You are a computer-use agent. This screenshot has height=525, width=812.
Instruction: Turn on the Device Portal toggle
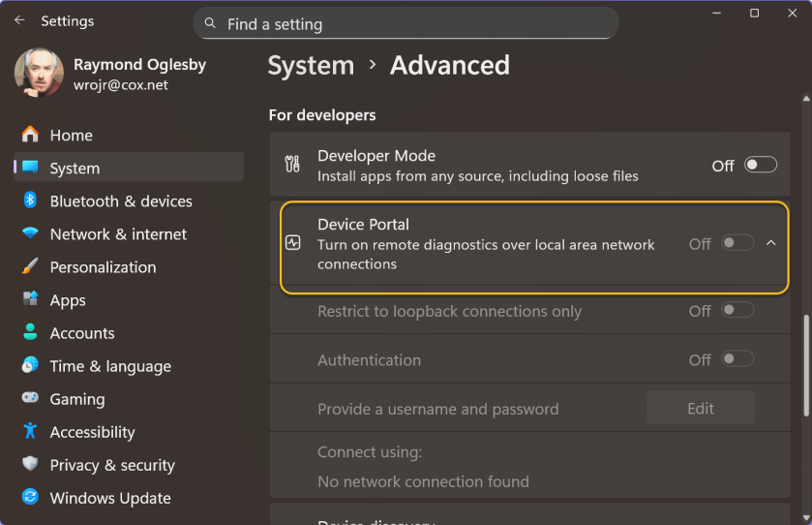tap(737, 243)
